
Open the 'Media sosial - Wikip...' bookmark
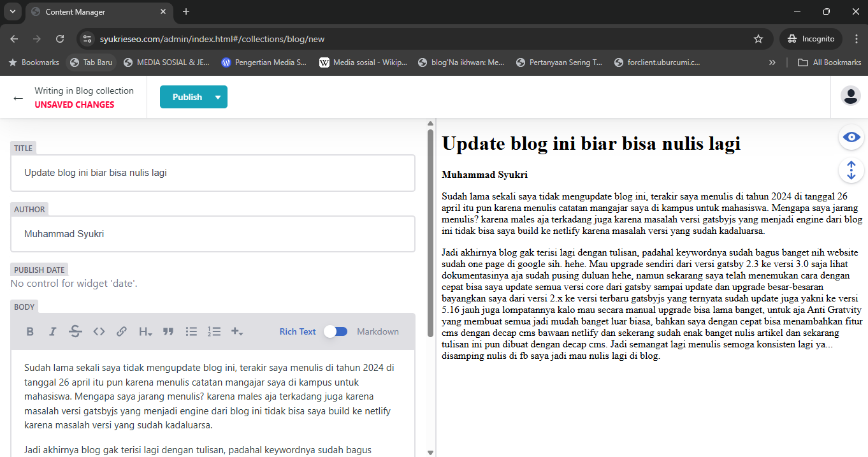point(363,62)
